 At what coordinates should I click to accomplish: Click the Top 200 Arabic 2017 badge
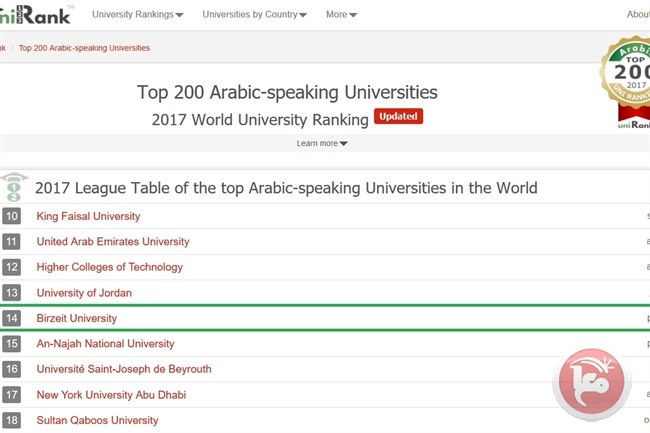click(626, 83)
